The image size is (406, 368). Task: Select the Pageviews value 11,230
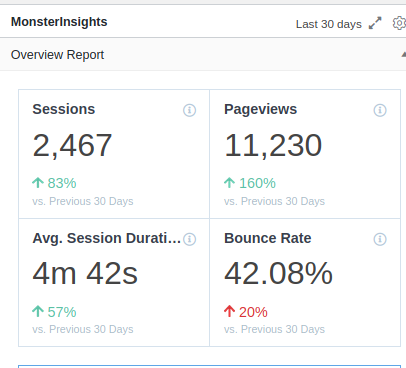coord(273,145)
